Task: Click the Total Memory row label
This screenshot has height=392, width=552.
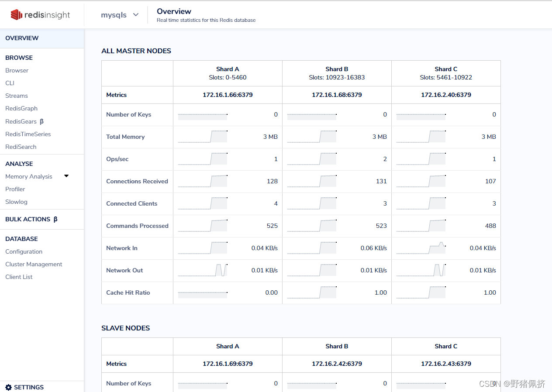Action: [125, 137]
